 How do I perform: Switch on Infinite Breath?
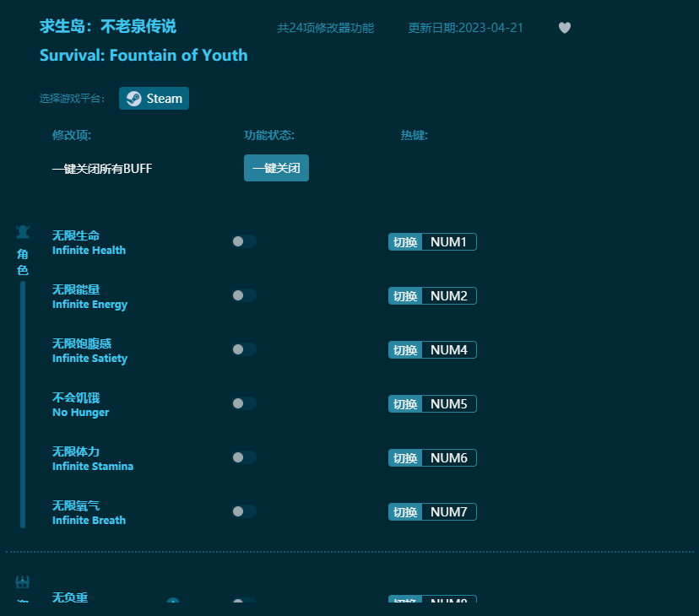coord(244,511)
